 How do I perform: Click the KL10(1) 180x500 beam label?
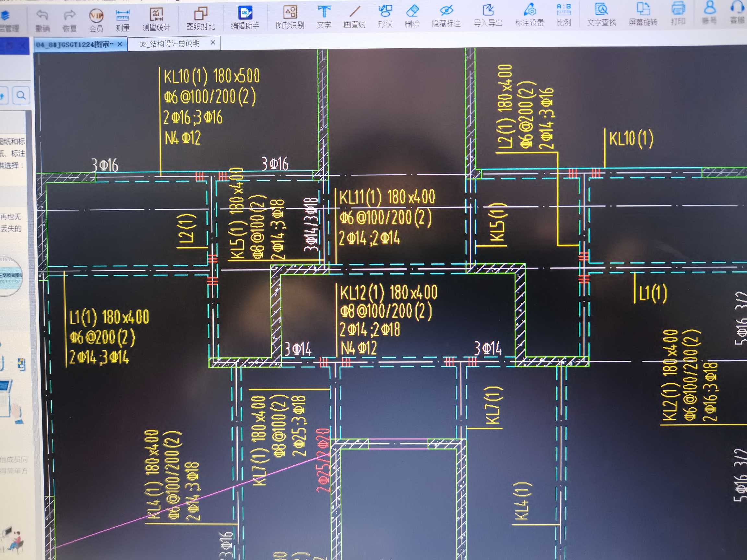tap(212, 76)
